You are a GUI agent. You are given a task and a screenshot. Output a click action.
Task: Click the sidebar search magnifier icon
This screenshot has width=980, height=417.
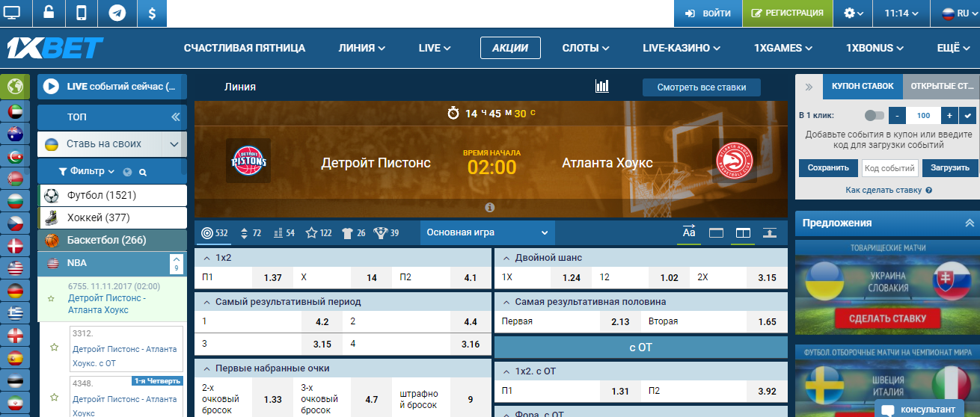click(x=143, y=172)
